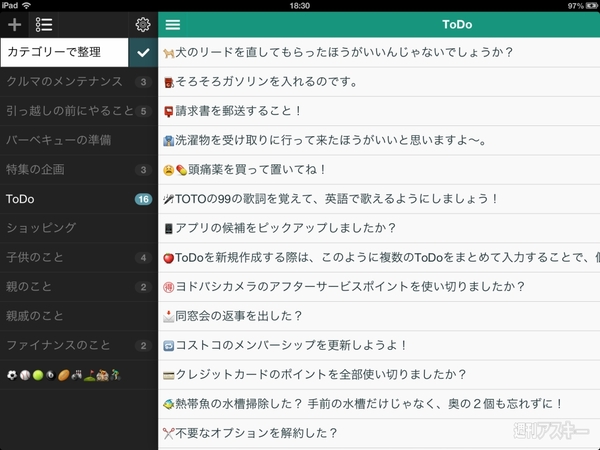Tap credit card emoji on クレジットカード task

tap(168, 375)
